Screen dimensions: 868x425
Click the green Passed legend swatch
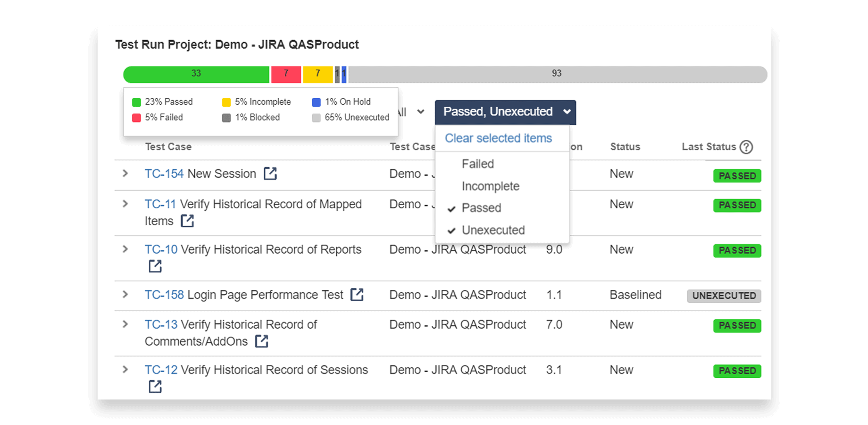point(136,102)
